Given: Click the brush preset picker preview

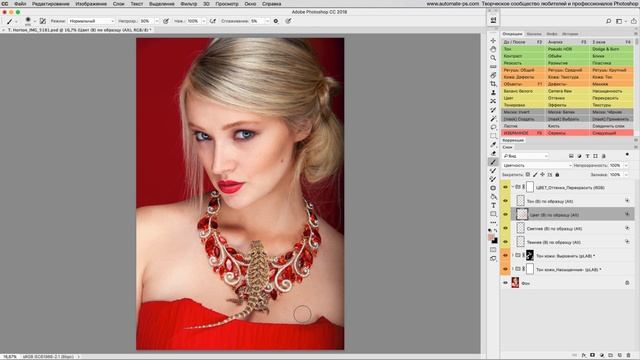Looking at the screenshot, I should pos(28,20).
